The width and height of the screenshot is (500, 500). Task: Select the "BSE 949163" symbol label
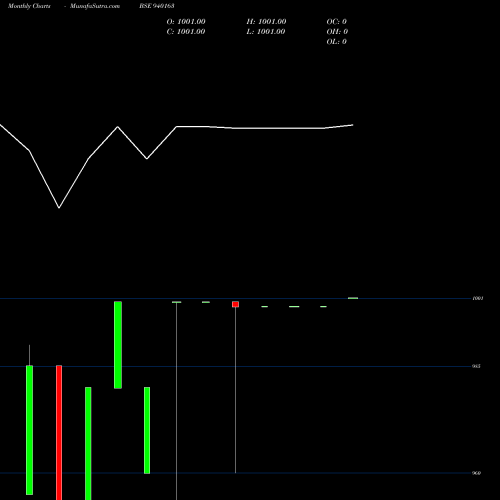pos(157,6)
